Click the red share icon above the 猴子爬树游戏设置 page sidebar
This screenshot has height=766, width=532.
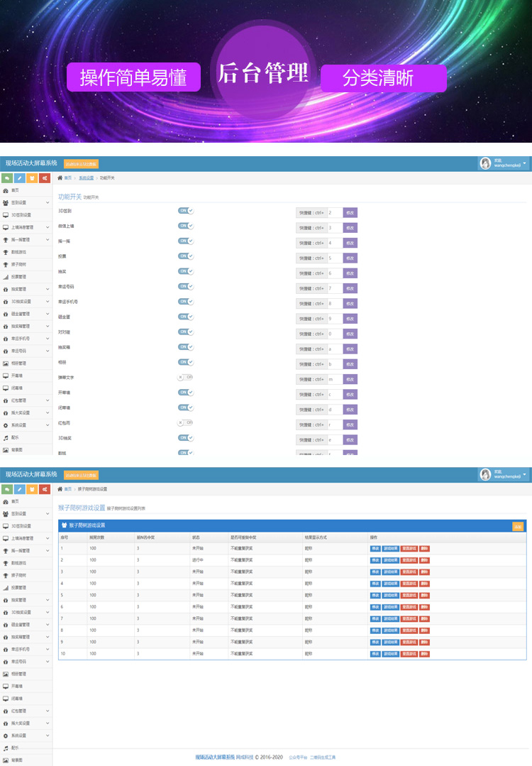coord(45,489)
